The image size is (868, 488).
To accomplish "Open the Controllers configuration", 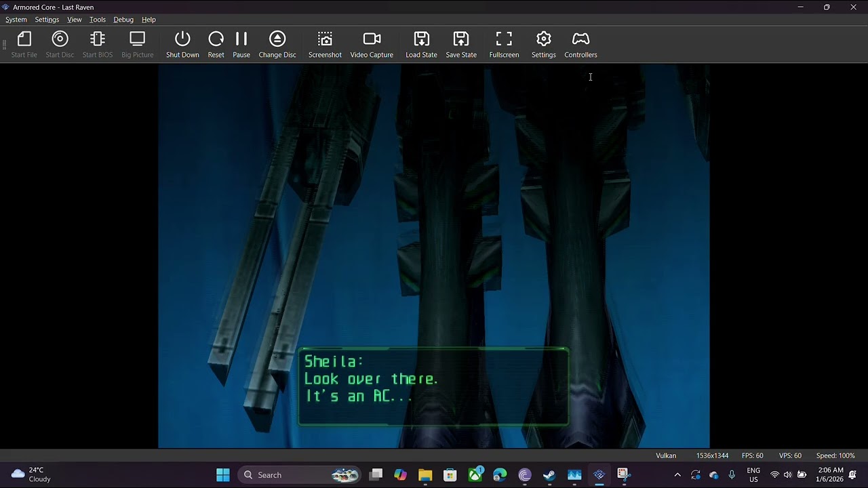I will [581, 45].
